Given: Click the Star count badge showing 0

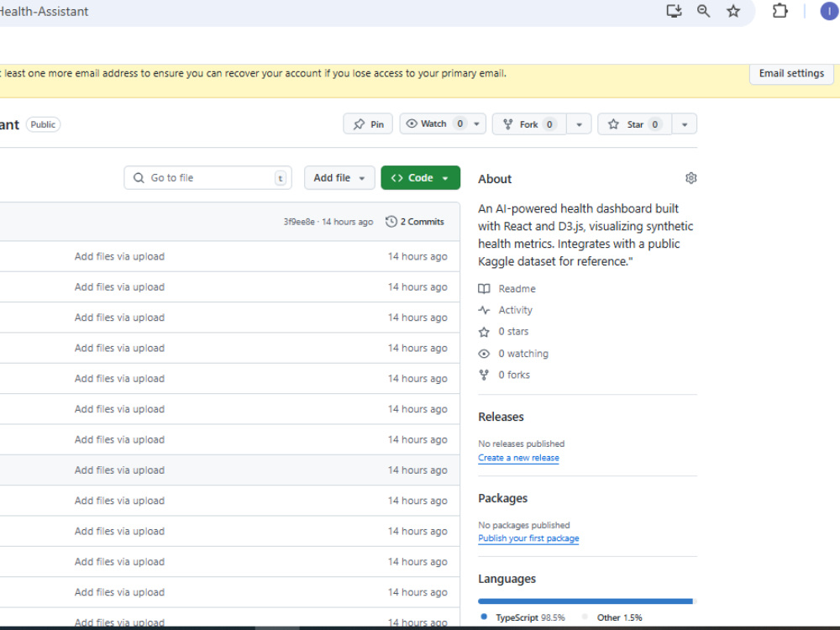Looking at the screenshot, I should (x=654, y=124).
